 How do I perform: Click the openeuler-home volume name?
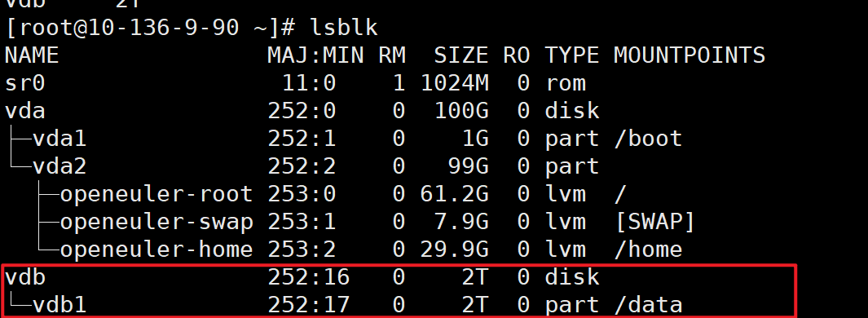click(156, 250)
